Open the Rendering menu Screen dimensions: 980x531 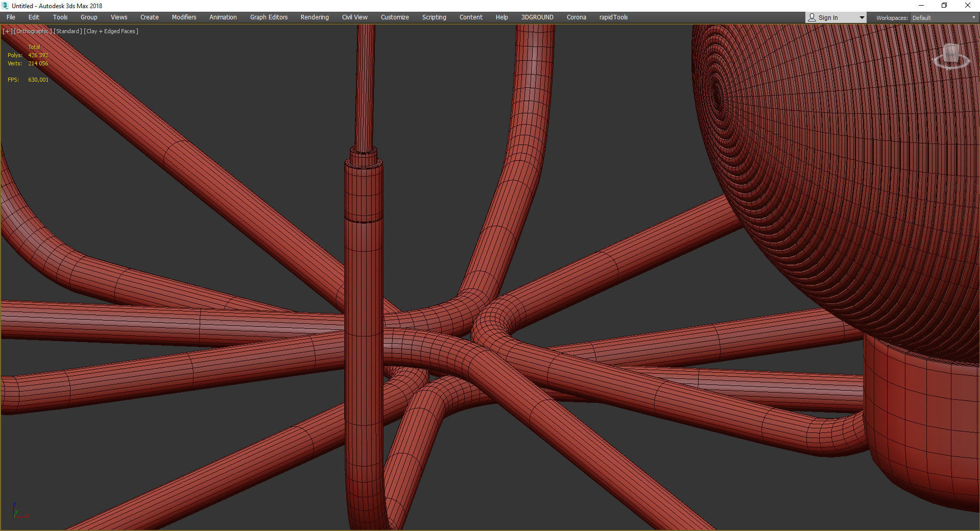(x=315, y=17)
